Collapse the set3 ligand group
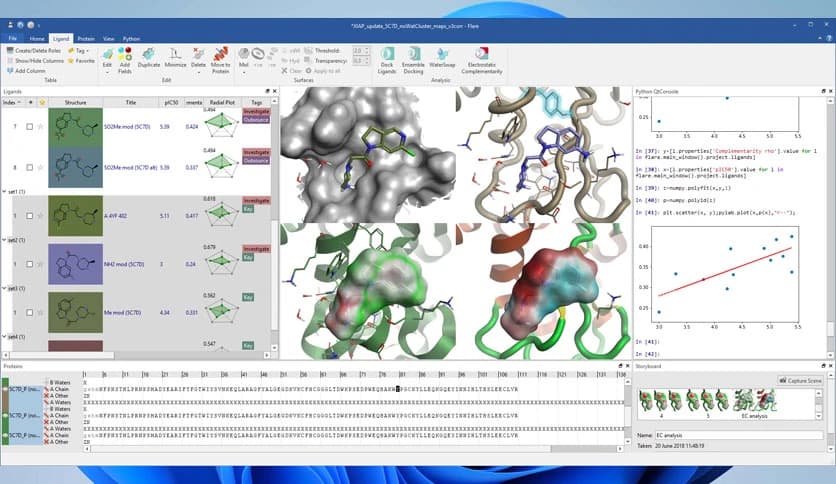The height and width of the screenshot is (484, 836). 5,288
